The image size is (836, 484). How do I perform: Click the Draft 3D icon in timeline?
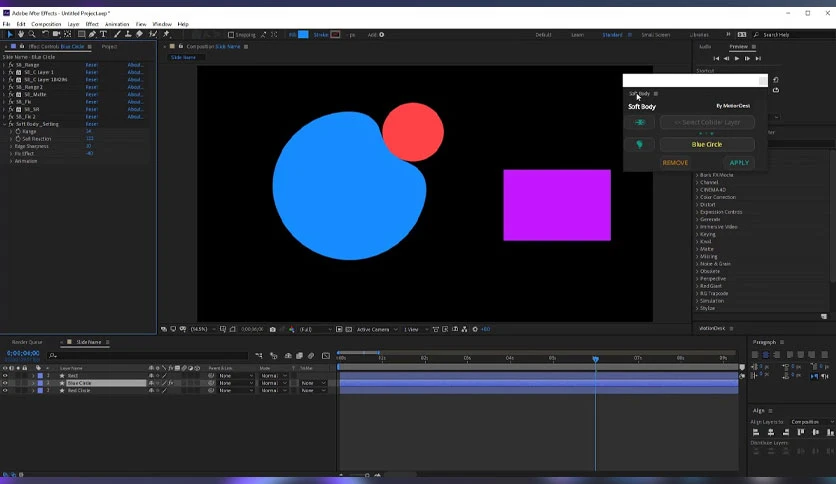click(x=274, y=356)
